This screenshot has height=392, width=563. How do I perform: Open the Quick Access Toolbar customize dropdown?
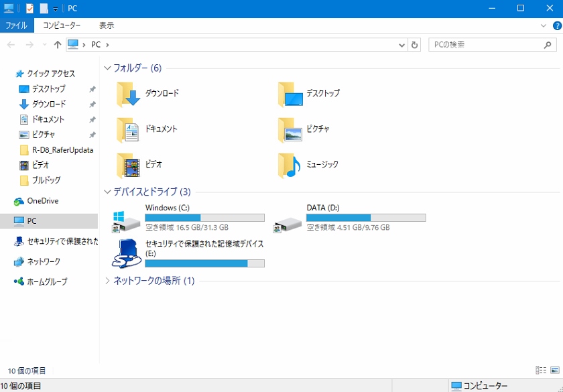tap(55, 9)
